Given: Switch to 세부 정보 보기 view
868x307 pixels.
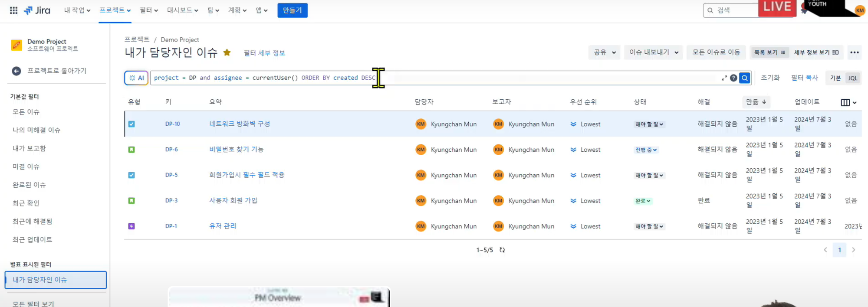Looking at the screenshot, I should [x=816, y=52].
